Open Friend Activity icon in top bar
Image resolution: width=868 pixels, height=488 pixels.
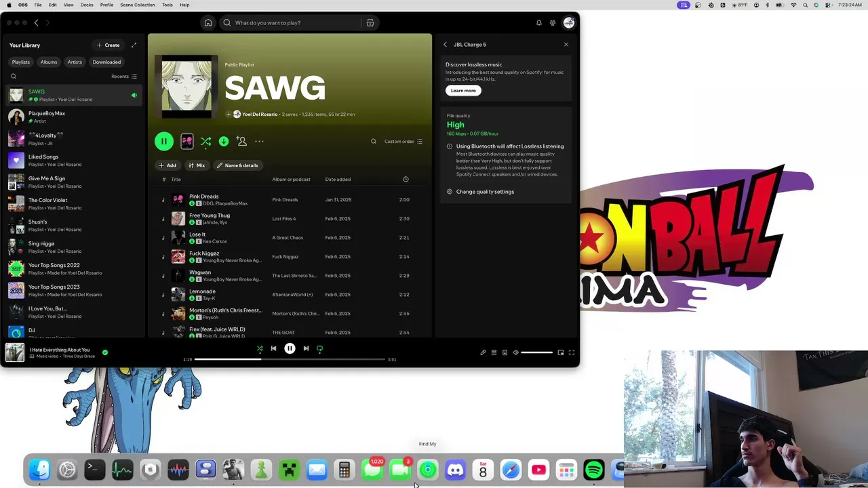pos(553,22)
